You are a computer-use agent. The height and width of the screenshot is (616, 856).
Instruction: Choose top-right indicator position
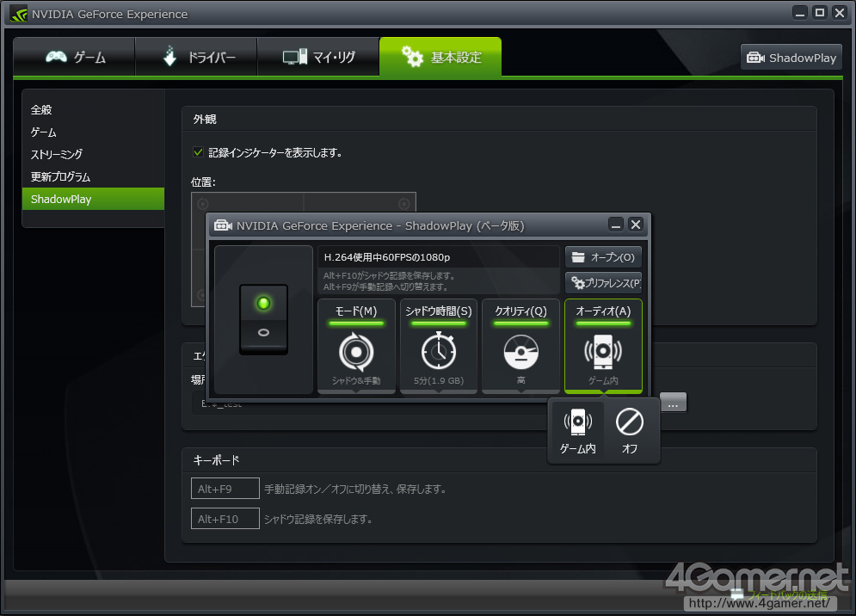pos(404,204)
